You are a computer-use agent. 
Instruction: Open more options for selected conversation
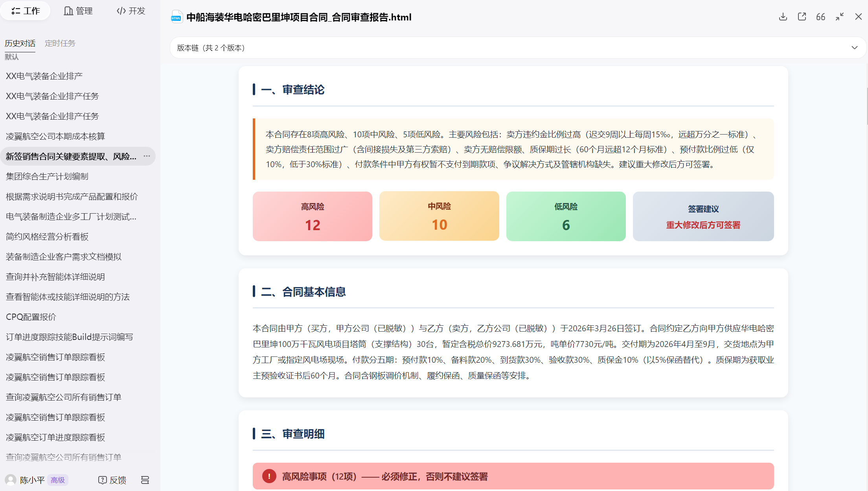tap(147, 156)
